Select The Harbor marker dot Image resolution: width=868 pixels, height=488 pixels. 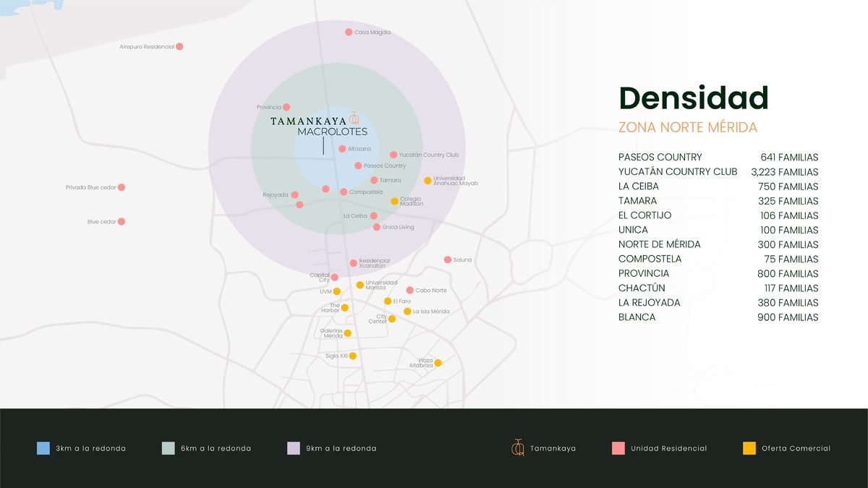[344, 308]
